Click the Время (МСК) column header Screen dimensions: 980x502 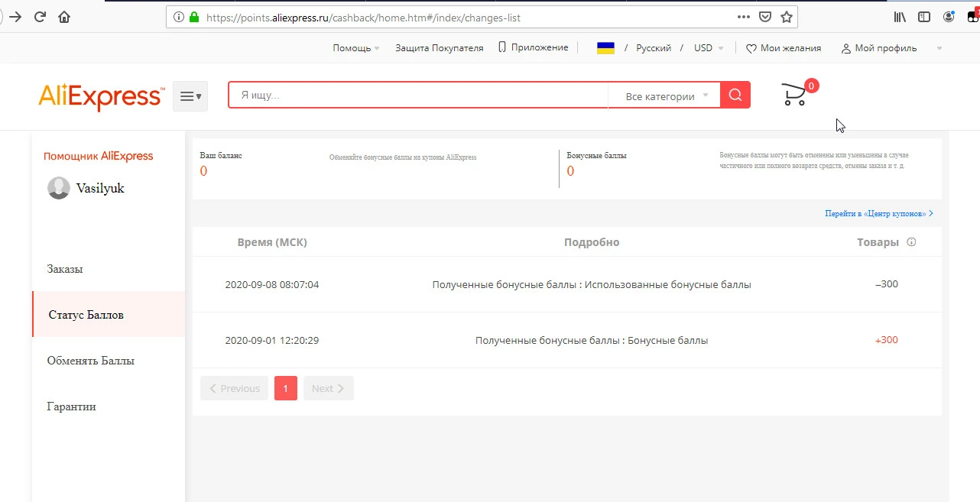point(272,242)
